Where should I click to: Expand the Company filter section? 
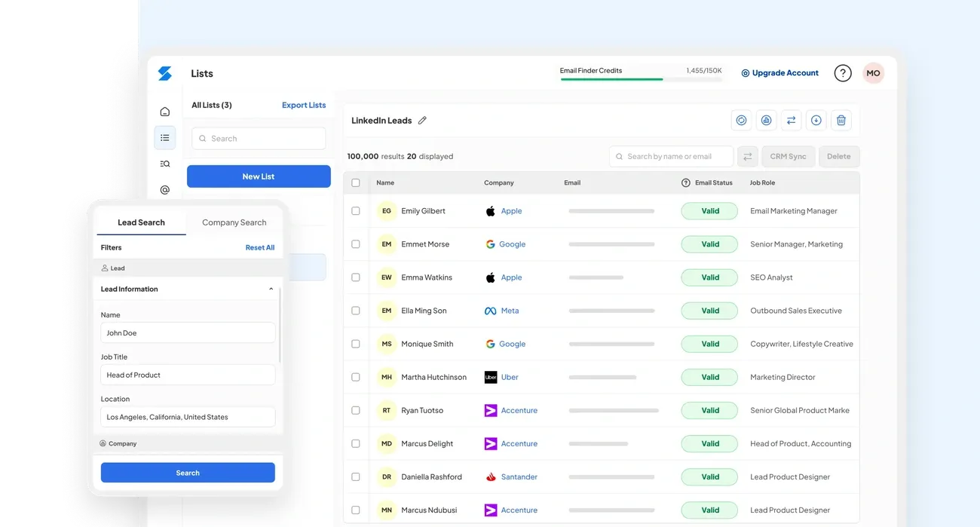122,444
